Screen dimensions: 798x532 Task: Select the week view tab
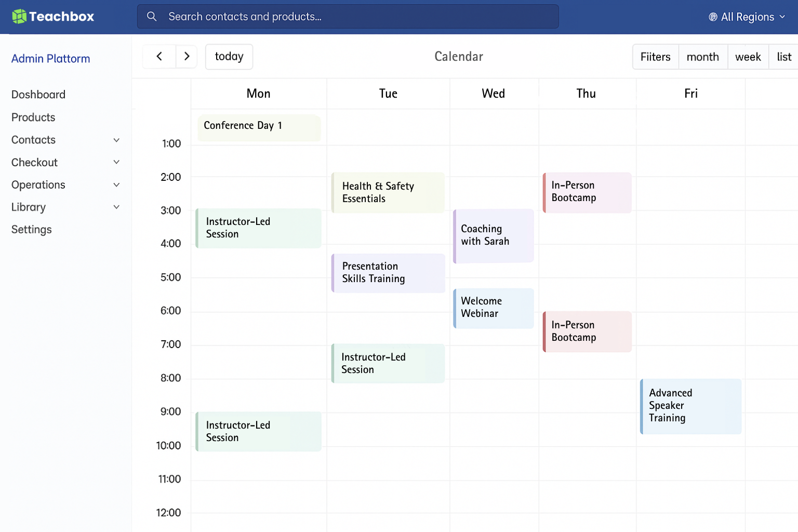tap(748, 57)
